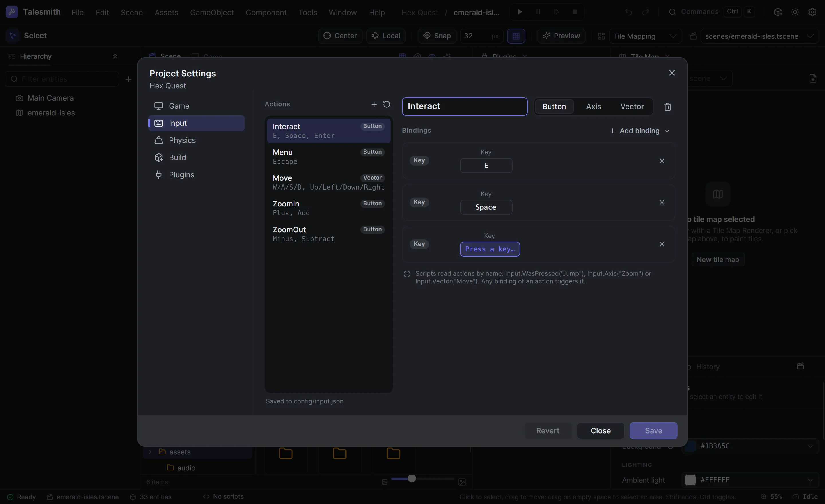Toggle grid visibility icon in toolbar
Screen dimensions: 825x504
pos(516,36)
